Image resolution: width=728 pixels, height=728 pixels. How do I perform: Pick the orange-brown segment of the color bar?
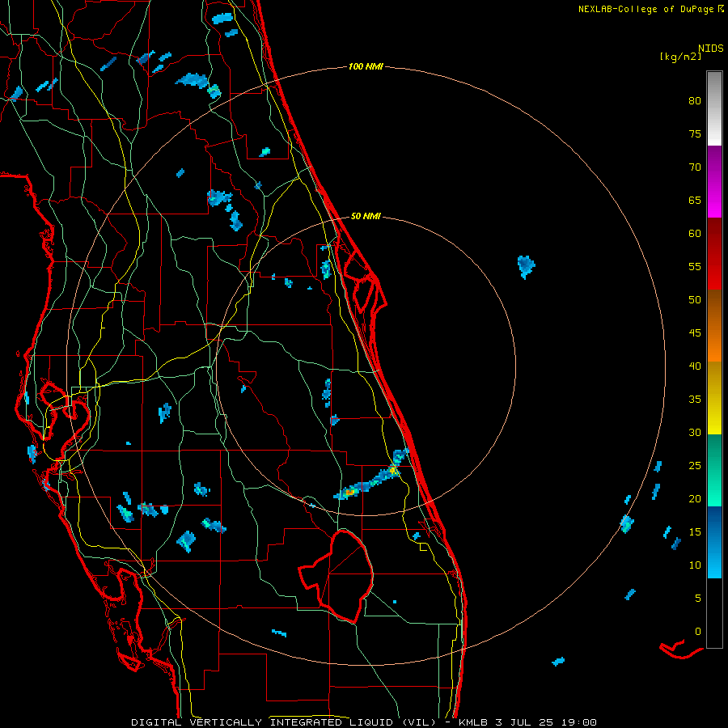714,326
